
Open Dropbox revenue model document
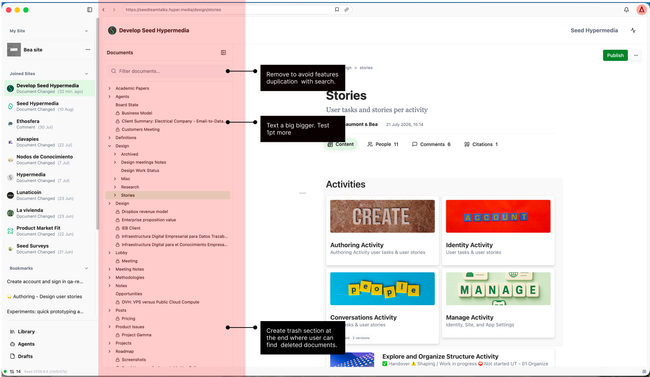click(144, 212)
